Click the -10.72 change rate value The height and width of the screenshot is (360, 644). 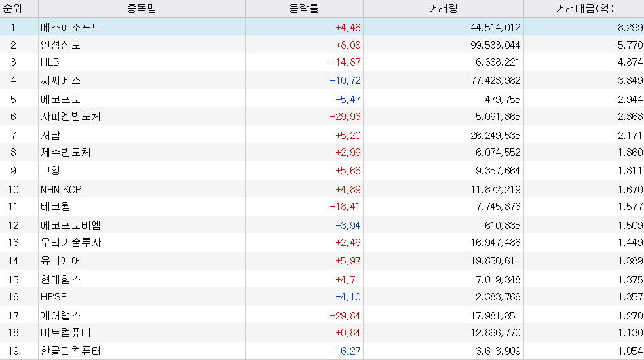click(345, 81)
